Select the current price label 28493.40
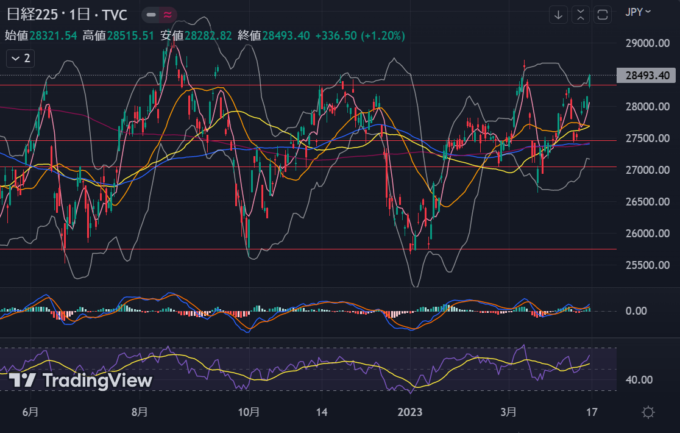Image resolution: width=680 pixels, height=433 pixels. (x=648, y=75)
